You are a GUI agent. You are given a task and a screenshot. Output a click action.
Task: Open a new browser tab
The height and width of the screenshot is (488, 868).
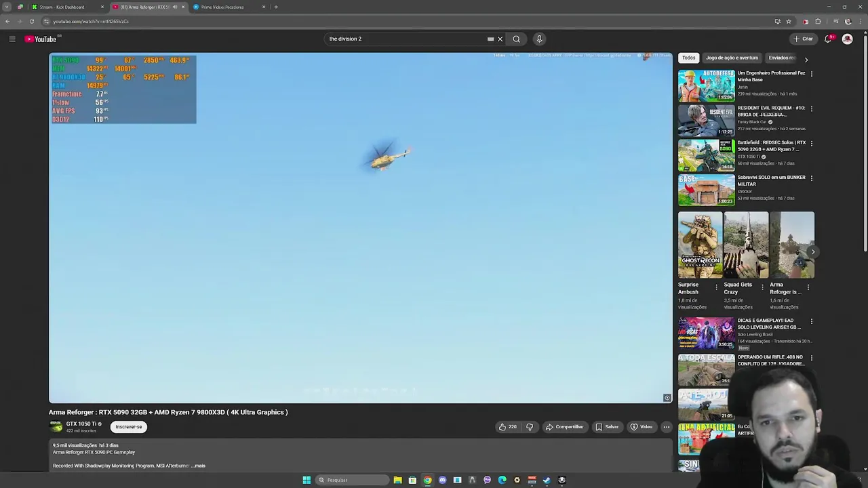[x=276, y=7]
